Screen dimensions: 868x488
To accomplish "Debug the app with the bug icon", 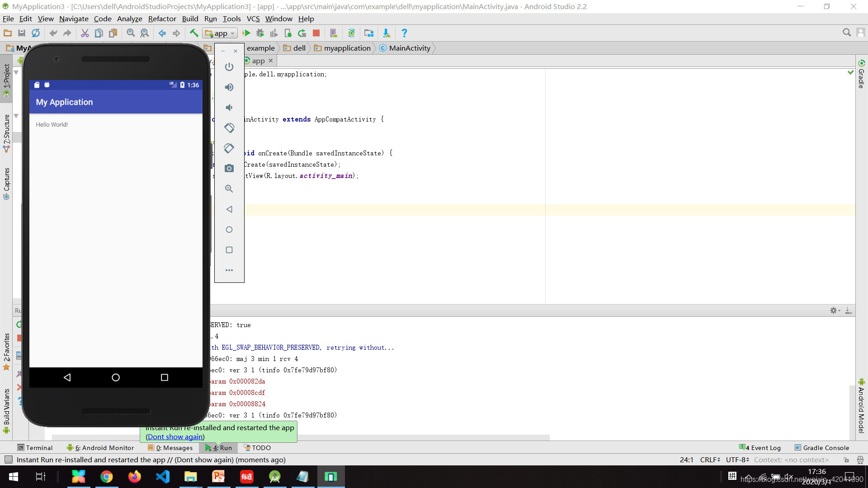I will (260, 33).
